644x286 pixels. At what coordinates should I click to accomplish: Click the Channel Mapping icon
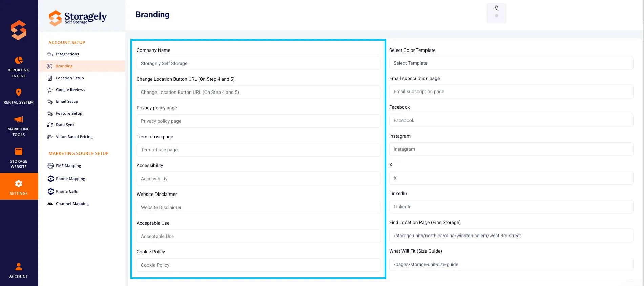pyautogui.click(x=50, y=204)
